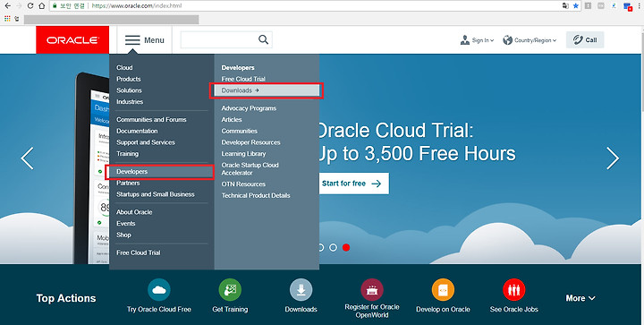The width and height of the screenshot is (644, 325).
Task: Click the Oracle logo
Action: pos(72,40)
